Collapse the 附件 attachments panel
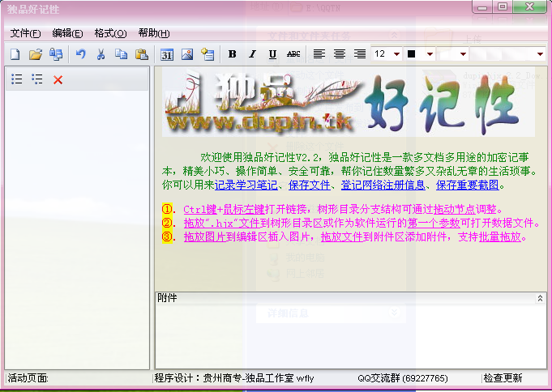 tap(540, 298)
